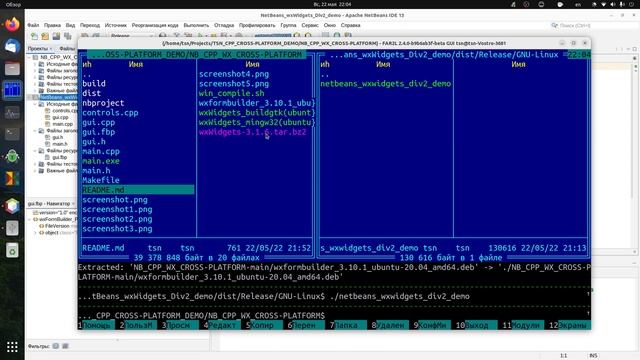This screenshot has height=360, width=640.
Task: Click the 7 Папка function key button
Action: point(348,325)
